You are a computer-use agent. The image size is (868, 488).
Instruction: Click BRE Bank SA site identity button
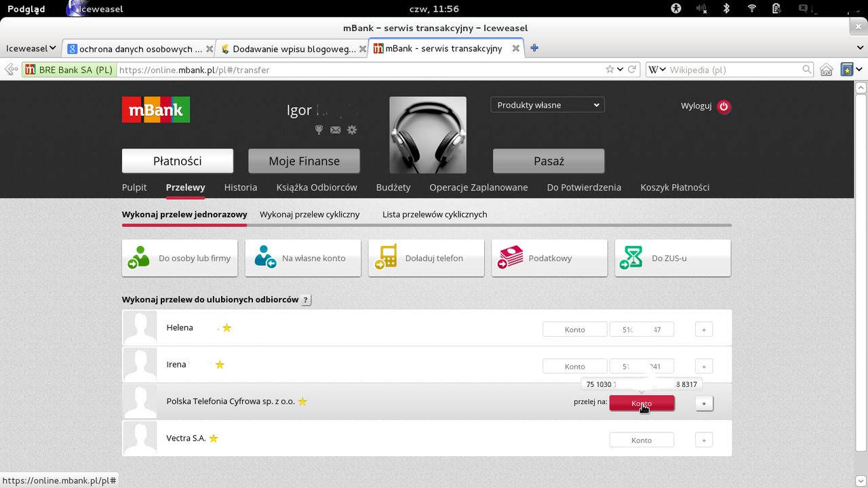(68, 69)
